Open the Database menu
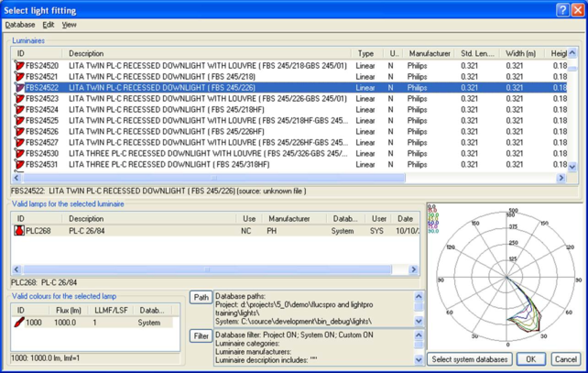588x373 pixels. [x=20, y=25]
